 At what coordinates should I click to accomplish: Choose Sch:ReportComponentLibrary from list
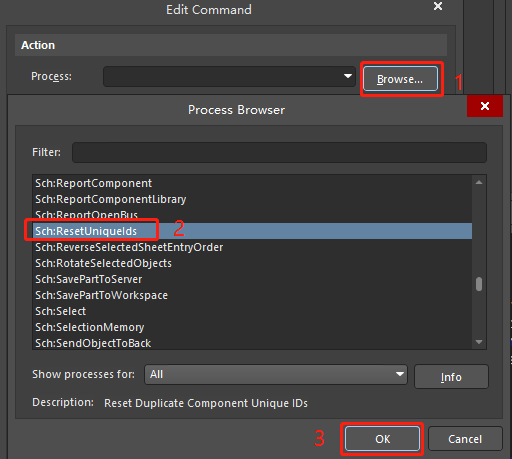[x=252, y=199]
